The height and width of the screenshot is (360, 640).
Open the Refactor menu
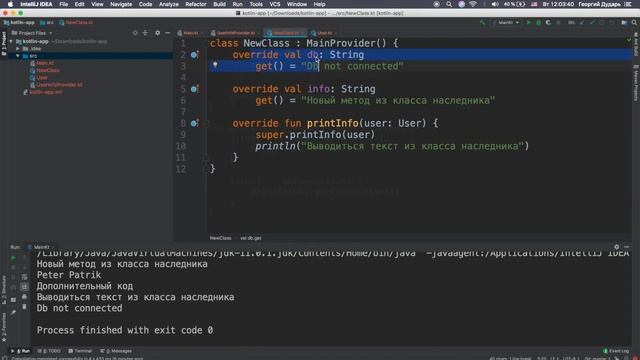pyautogui.click(x=196, y=4)
